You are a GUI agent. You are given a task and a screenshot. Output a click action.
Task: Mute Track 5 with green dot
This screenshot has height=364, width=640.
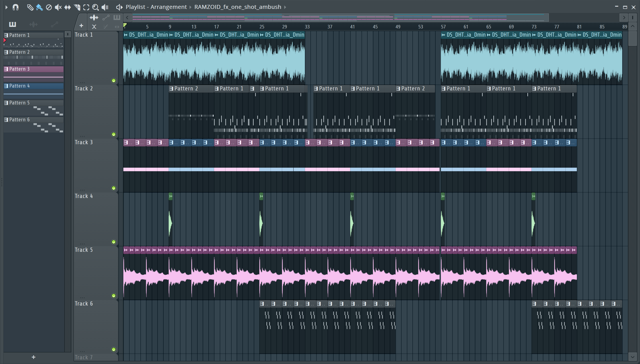pos(114,296)
